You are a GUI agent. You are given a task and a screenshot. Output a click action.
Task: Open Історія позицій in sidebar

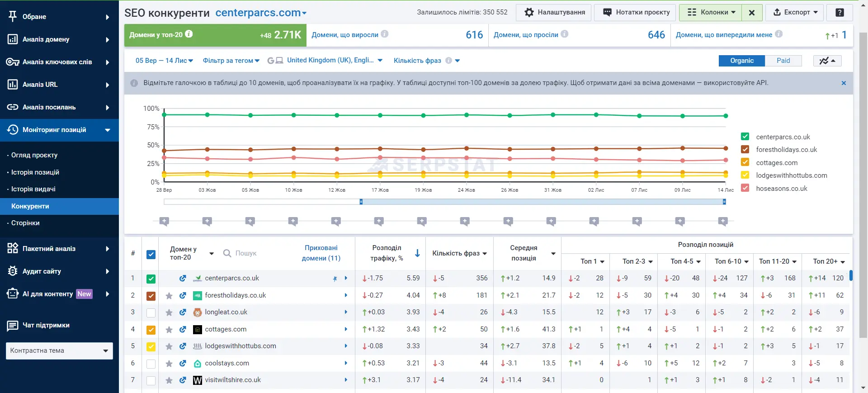[35, 172]
